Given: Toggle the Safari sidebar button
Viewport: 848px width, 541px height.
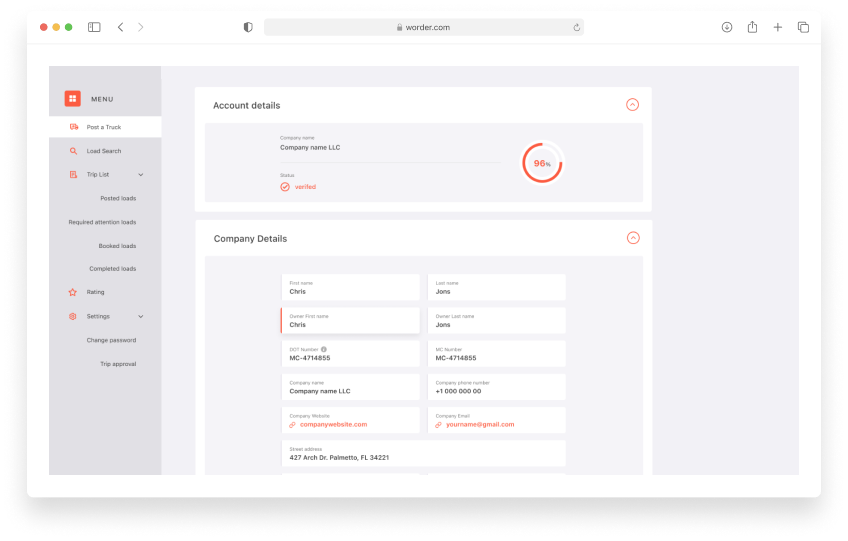Looking at the screenshot, I should [94, 27].
